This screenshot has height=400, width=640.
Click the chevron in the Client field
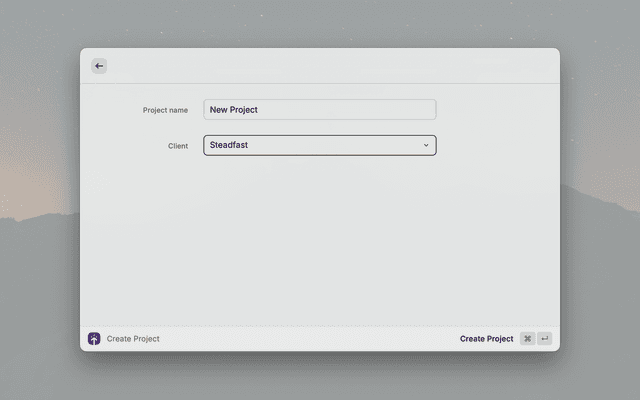coord(426,145)
